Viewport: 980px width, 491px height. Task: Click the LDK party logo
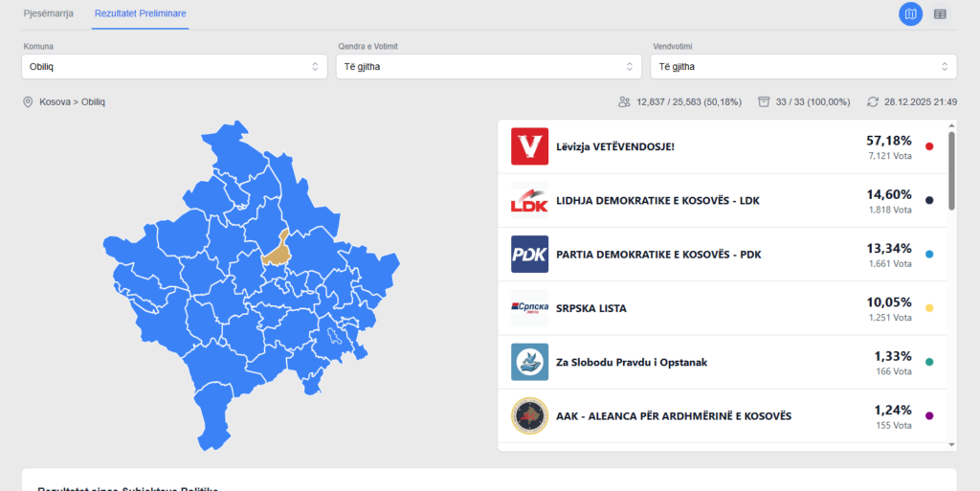point(529,201)
